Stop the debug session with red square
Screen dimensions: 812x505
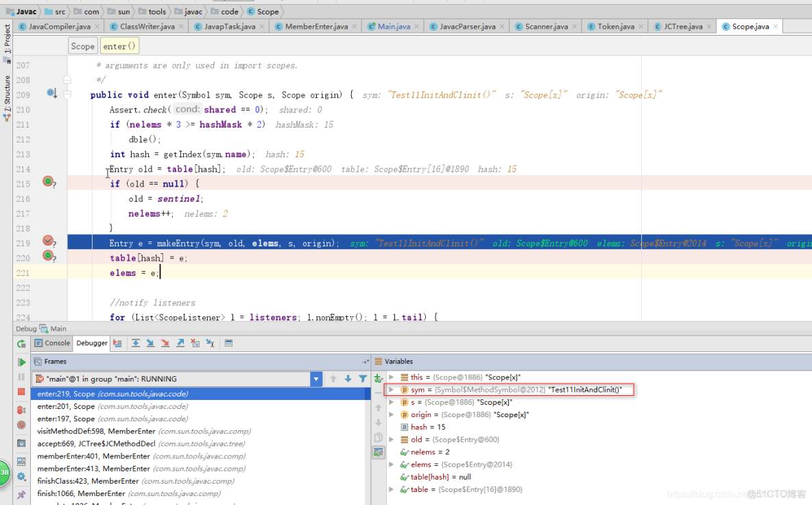21,392
